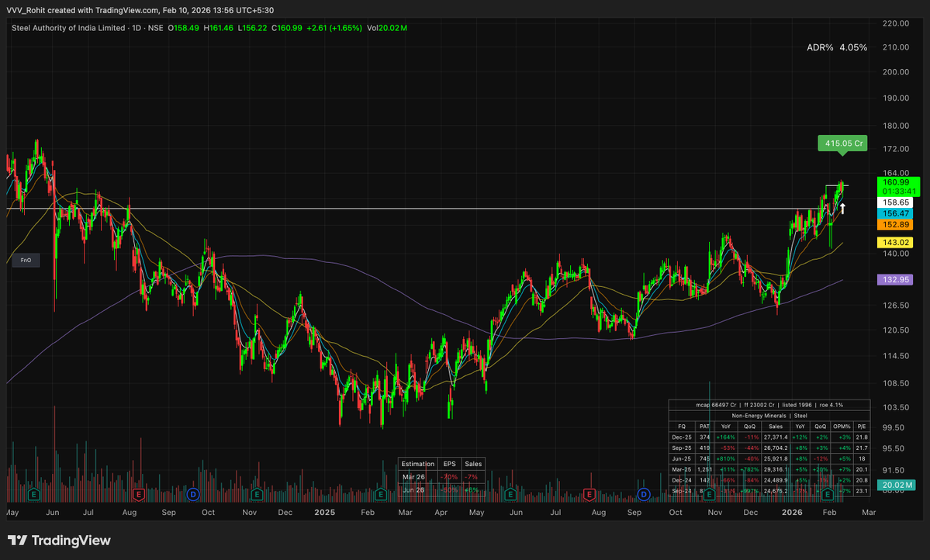This screenshot has height=560, width=930.
Task: Click the 2025 year label on time axis
Action: pyautogui.click(x=324, y=512)
